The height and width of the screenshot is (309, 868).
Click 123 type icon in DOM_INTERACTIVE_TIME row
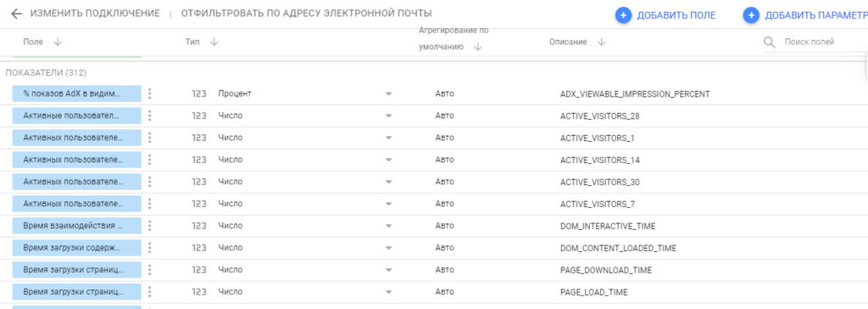pyautogui.click(x=199, y=226)
